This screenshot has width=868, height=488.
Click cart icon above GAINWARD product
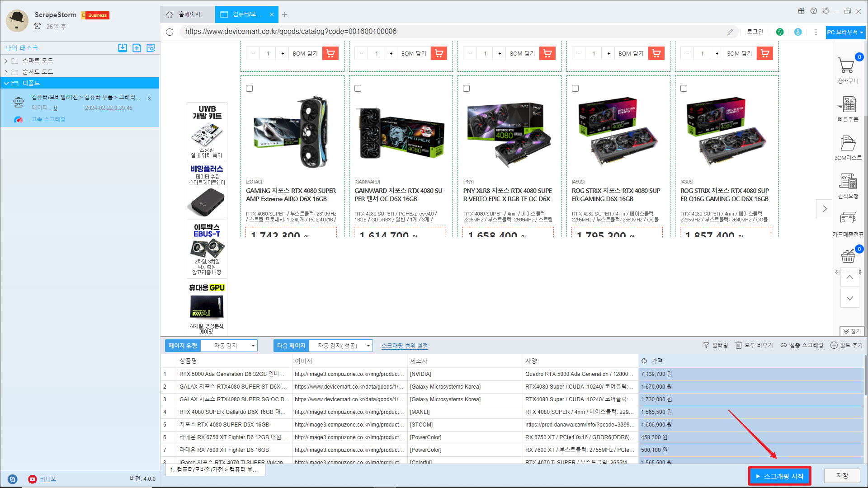tap(439, 53)
